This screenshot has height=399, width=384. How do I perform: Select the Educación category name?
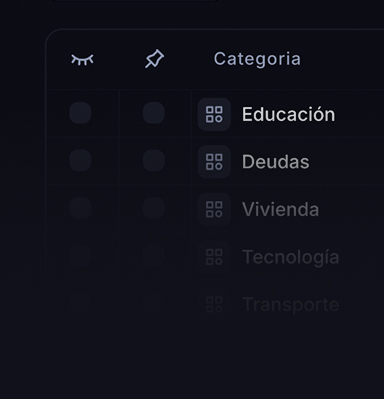pos(288,114)
